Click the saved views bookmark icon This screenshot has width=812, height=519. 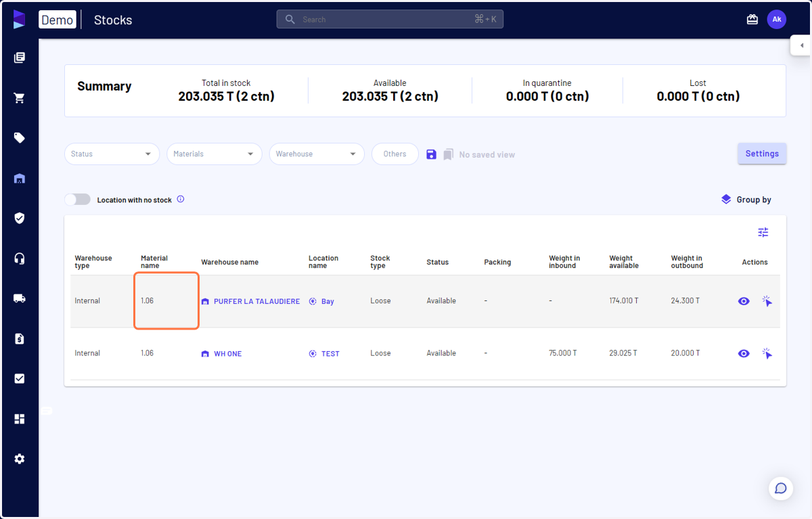click(448, 154)
